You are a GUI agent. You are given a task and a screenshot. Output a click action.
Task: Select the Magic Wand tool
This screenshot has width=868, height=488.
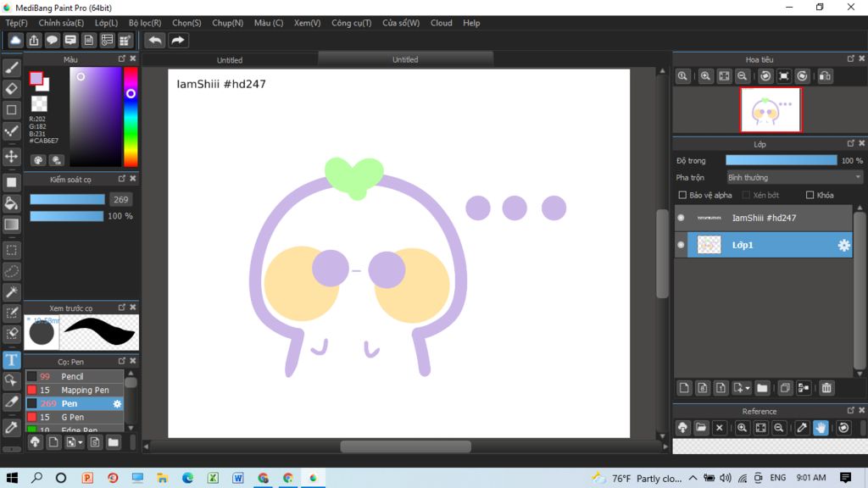pyautogui.click(x=12, y=292)
